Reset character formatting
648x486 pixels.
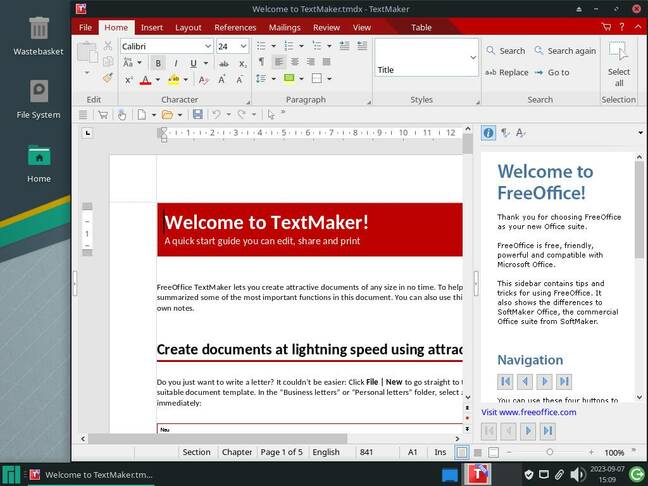(203, 80)
